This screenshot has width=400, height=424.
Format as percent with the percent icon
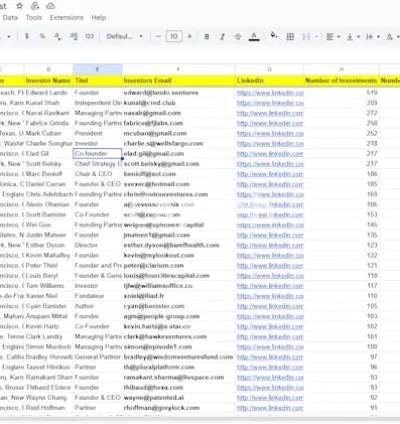coord(42,36)
